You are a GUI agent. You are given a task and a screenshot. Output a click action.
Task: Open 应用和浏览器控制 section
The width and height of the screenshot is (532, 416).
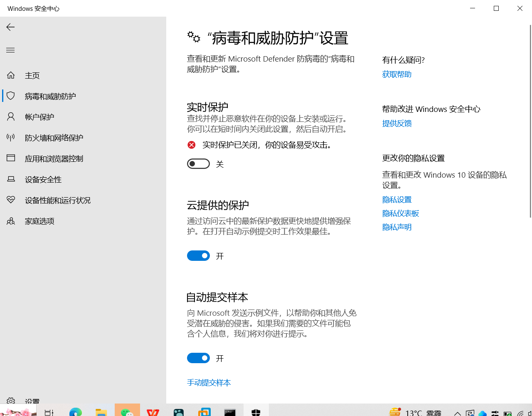83,158
